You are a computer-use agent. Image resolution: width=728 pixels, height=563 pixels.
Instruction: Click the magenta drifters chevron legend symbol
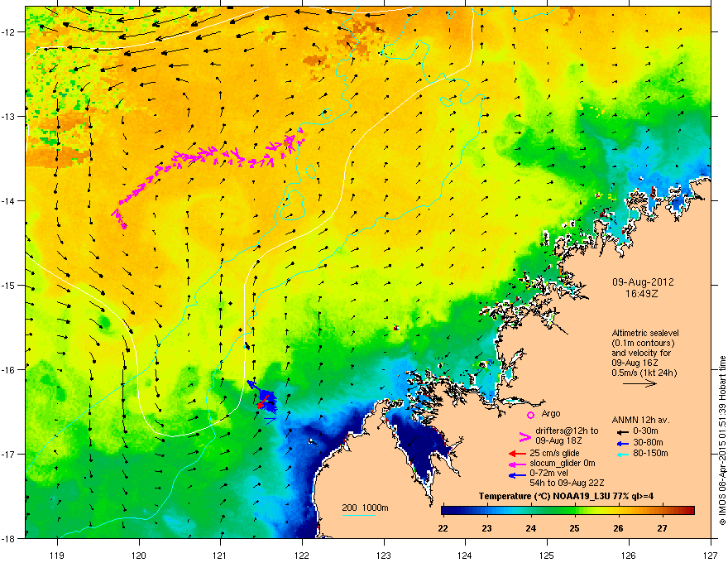point(524,436)
